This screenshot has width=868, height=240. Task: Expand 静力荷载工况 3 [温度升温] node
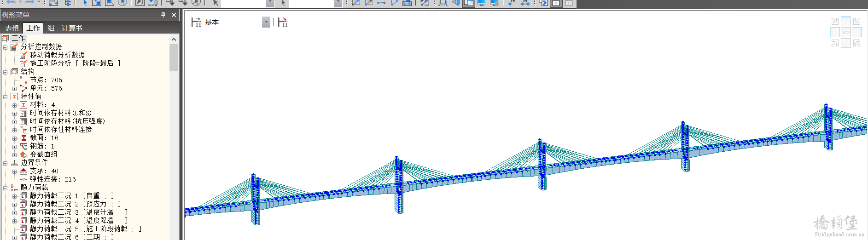click(x=15, y=212)
